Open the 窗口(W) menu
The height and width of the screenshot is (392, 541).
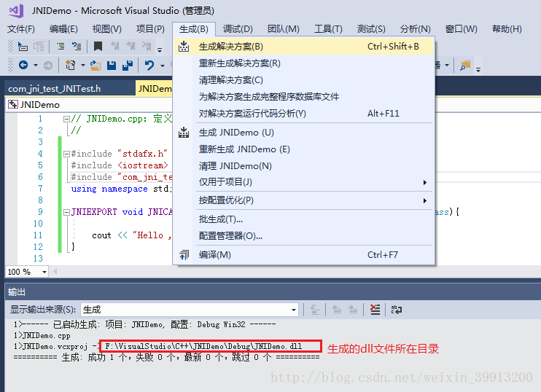pos(461,29)
